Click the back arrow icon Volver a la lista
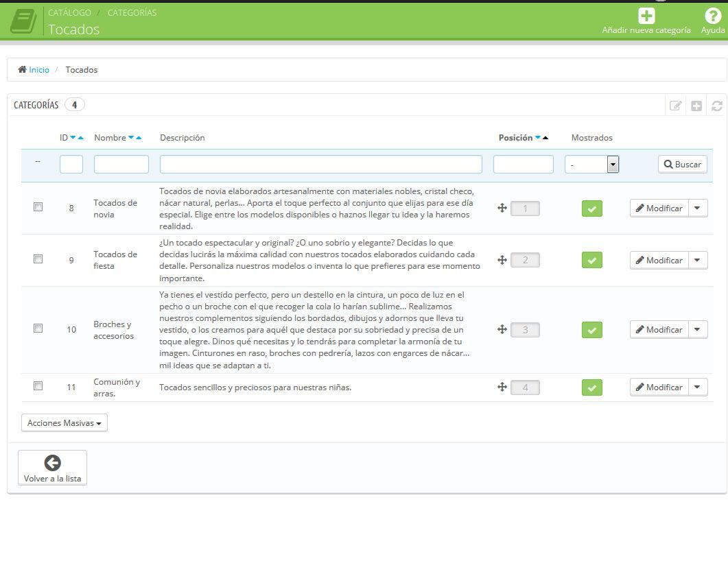The height and width of the screenshot is (561, 728). coord(52,463)
